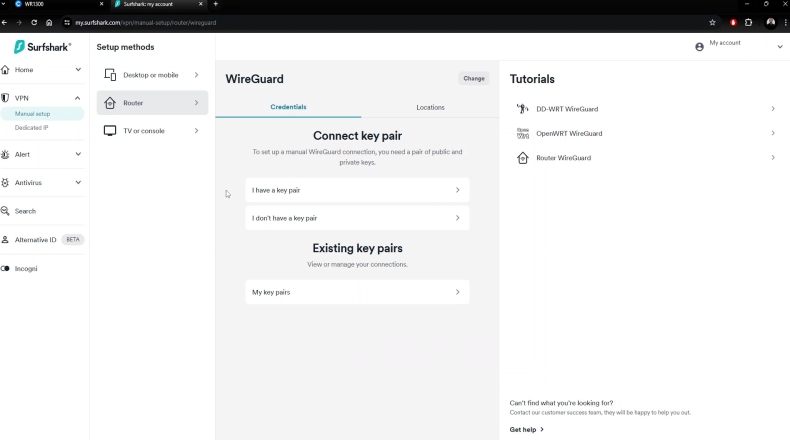790x440 pixels.
Task: Click the Home icon in the sidebar
Action: click(6, 70)
